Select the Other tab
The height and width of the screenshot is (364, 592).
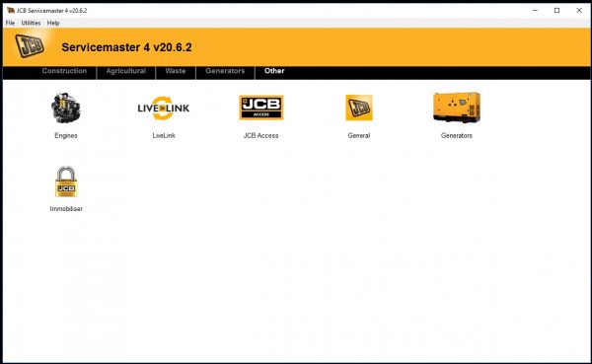274,71
